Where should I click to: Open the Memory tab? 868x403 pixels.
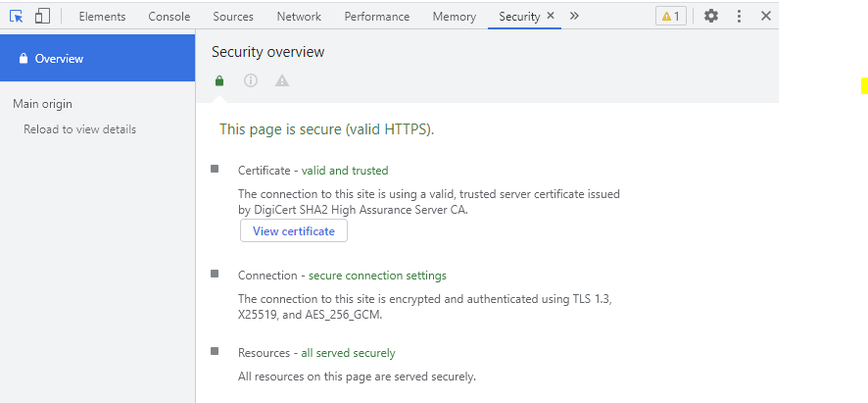coord(455,17)
